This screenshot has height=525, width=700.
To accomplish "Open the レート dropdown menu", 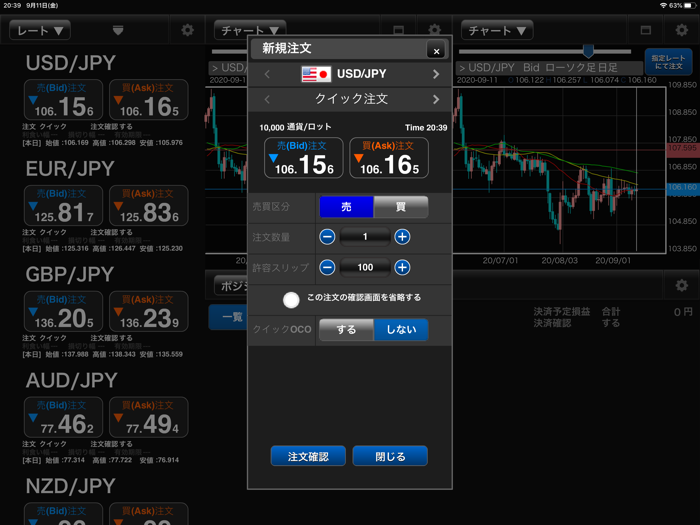I will click(40, 31).
